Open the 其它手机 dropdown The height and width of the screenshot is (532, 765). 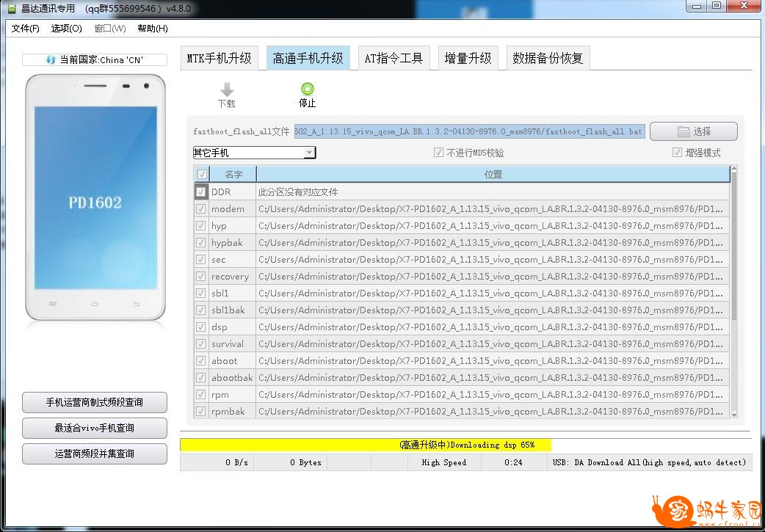click(x=254, y=153)
